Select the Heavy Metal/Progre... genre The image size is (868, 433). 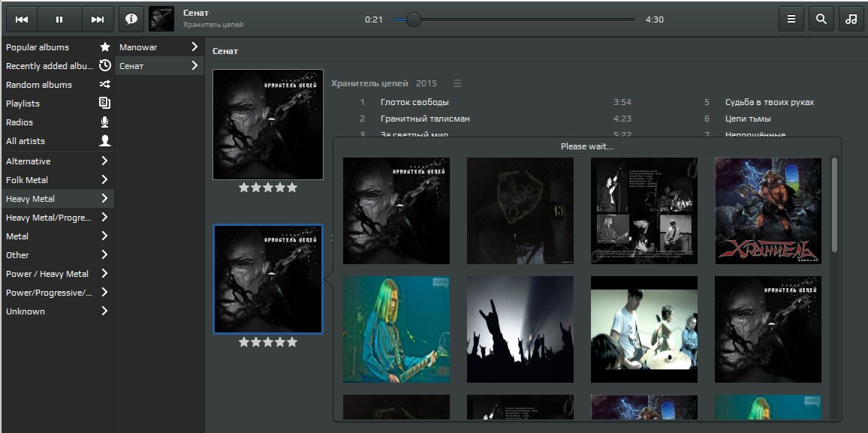point(58,218)
